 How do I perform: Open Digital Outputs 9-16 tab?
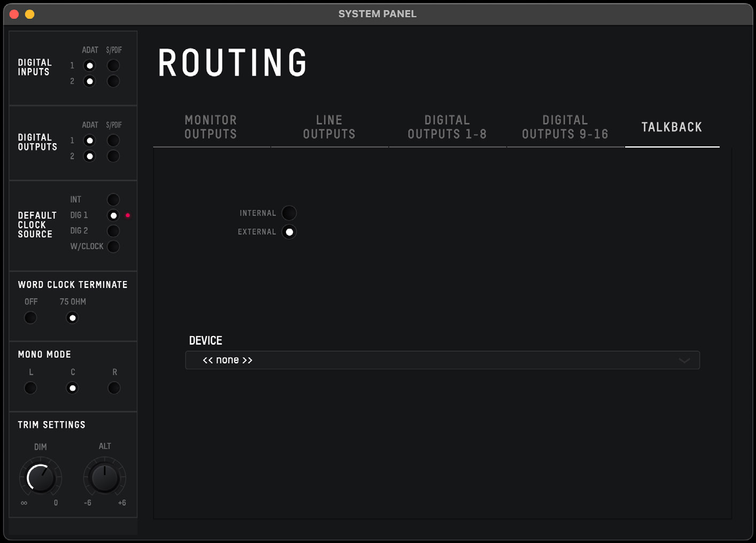point(565,127)
